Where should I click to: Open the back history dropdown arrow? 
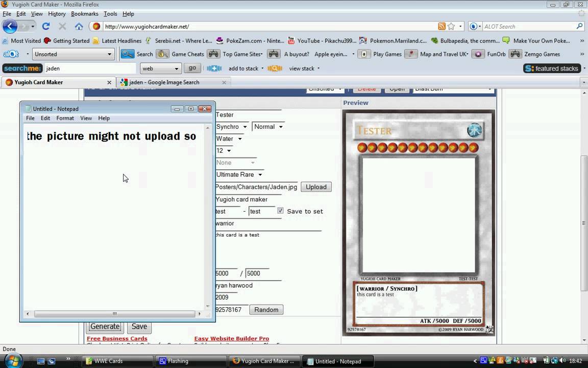click(33, 26)
